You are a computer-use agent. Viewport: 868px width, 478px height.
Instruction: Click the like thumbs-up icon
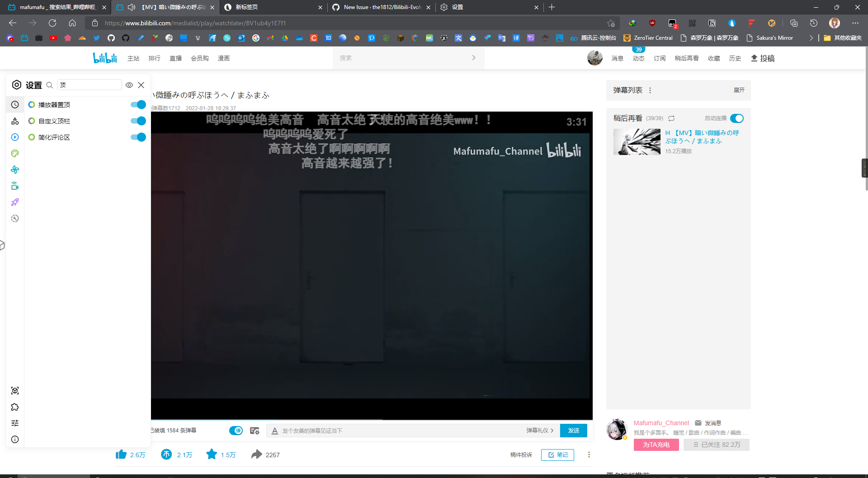(x=121, y=455)
